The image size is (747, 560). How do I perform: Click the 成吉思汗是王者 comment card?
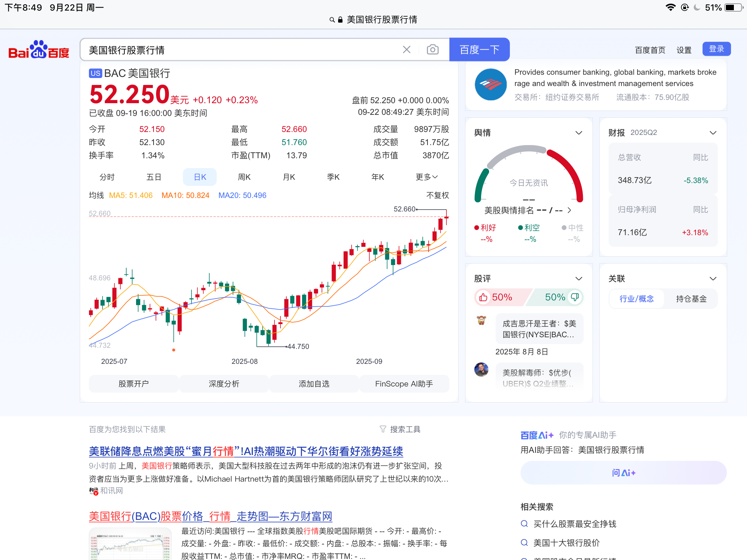539,329
